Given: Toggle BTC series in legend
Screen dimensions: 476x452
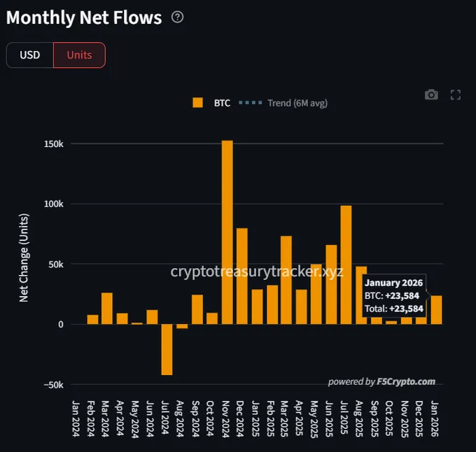Looking at the screenshot, I should coord(222,103).
